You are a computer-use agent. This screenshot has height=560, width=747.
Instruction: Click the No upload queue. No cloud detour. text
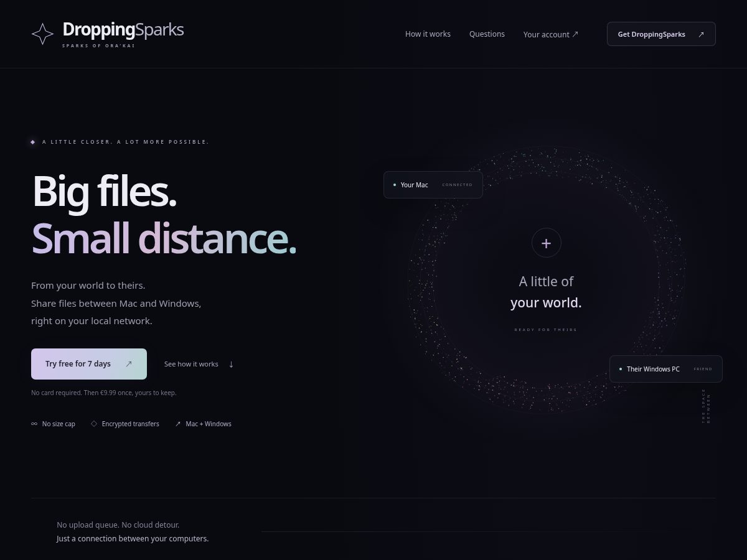point(118,525)
